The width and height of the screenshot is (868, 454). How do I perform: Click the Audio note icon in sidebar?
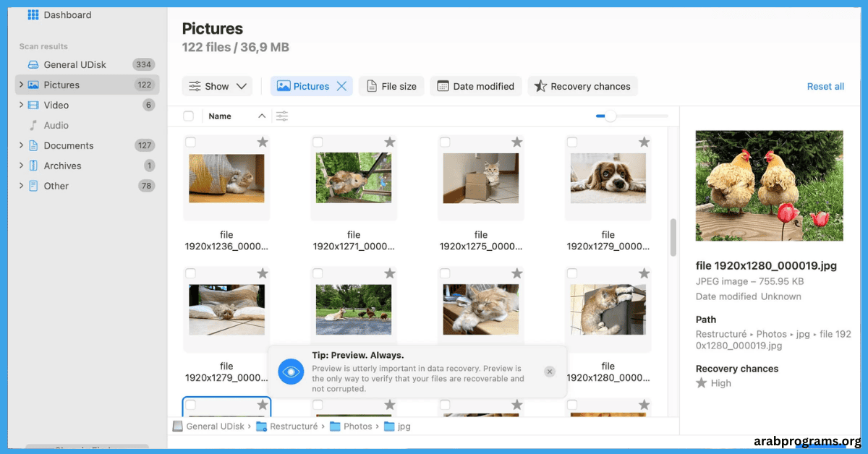coord(33,125)
